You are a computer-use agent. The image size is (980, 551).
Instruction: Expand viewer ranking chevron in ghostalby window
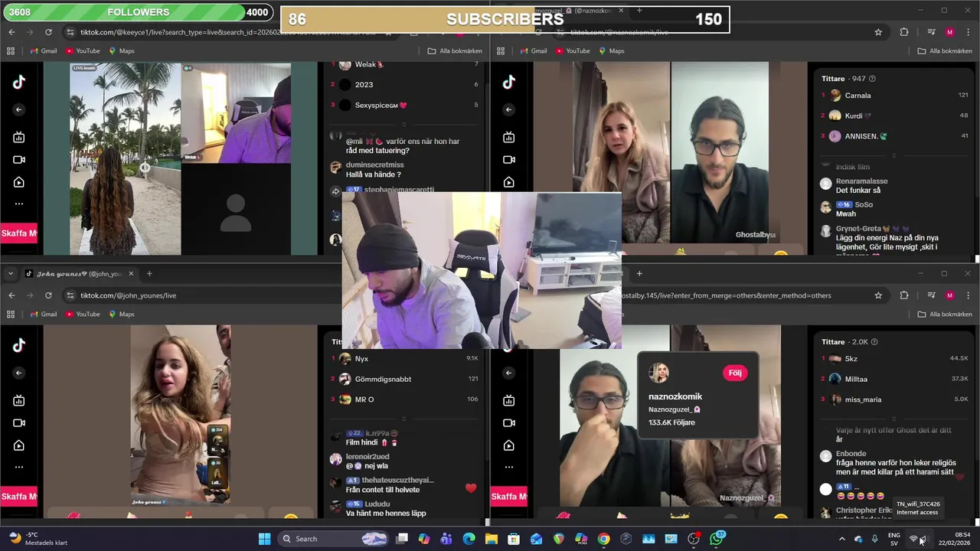(x=893, y=419)
